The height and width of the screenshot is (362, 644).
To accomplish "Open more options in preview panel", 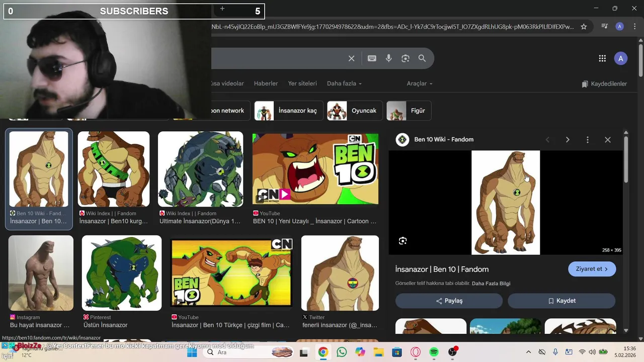I will click(x=588, y=140).
